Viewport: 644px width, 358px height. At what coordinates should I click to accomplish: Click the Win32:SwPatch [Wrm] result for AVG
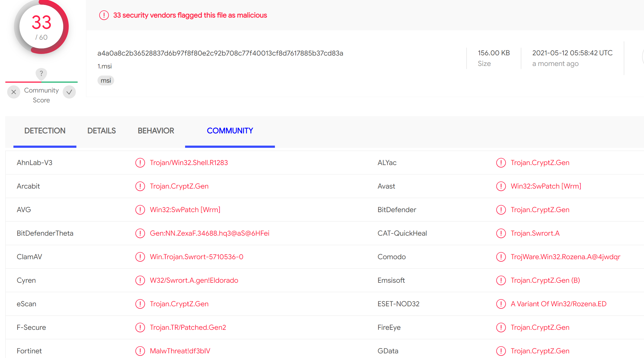185,210
